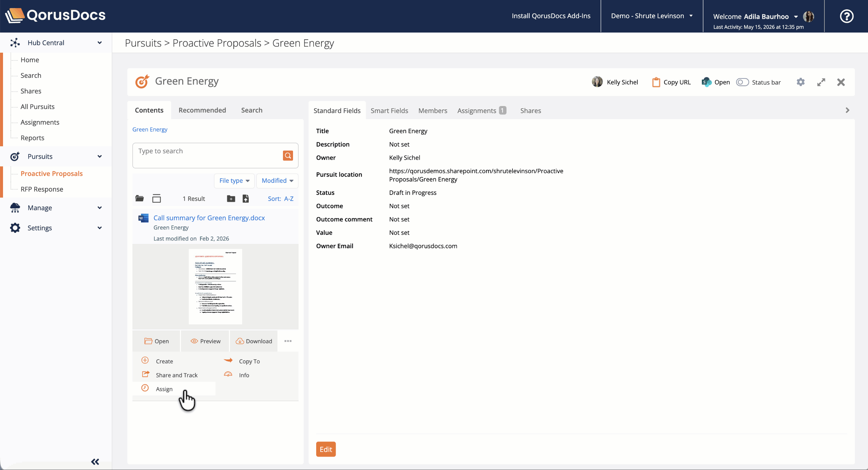The image size is (868, 470).
Task: Open the File type filter dropdown
Action: pyautogui.click(x=234, y=181)
